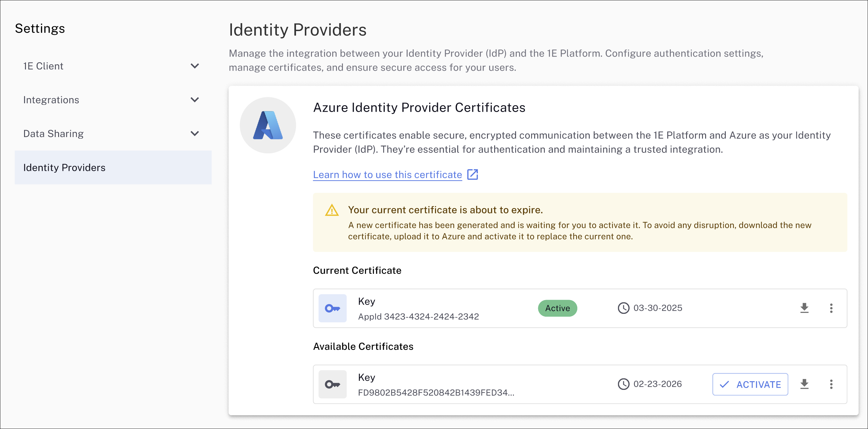
Task: Click the 03-30-2025 expiry date
Action: coord(657,308)
